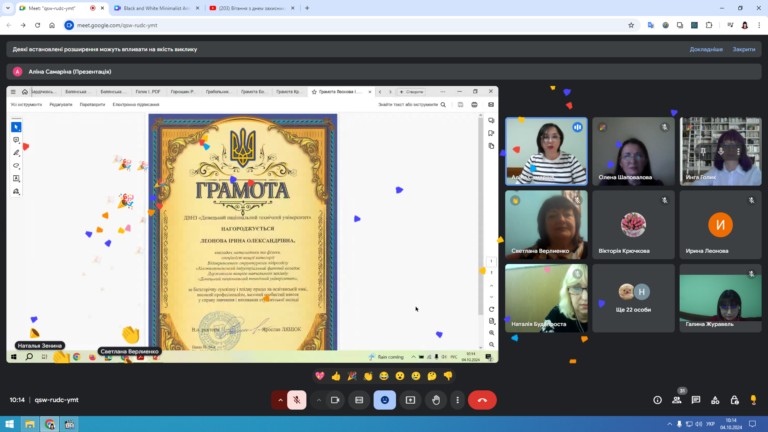Toggle captions in Meet toolbar
The image size is (768, 432).
[x=359, y=400]
